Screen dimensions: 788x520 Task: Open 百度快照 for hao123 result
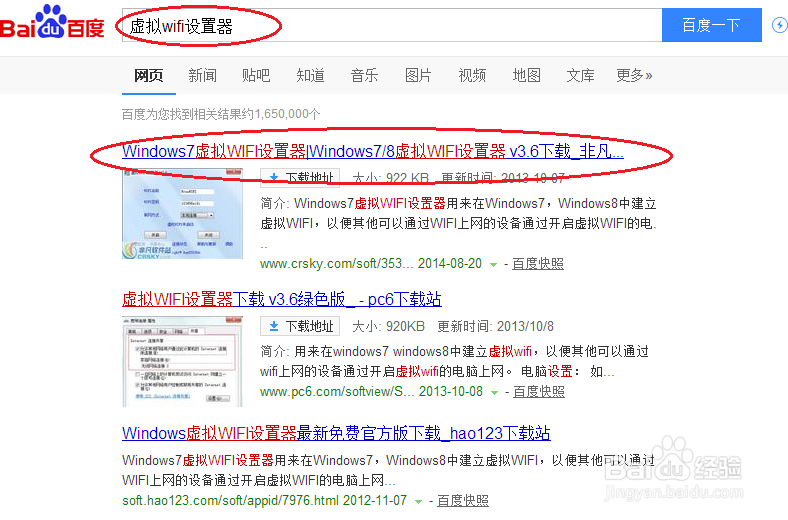(x=463, y=500)
